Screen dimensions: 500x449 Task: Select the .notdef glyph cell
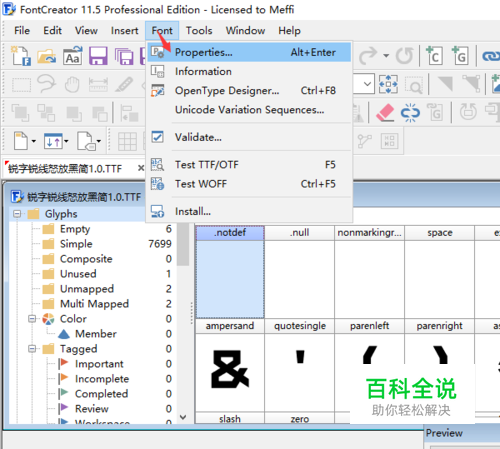230,272
